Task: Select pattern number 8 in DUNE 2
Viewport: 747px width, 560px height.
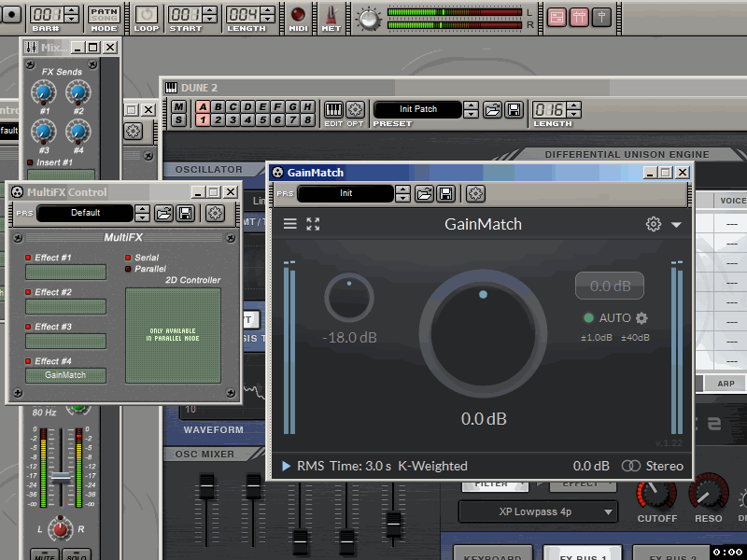Action: (308, 120)
